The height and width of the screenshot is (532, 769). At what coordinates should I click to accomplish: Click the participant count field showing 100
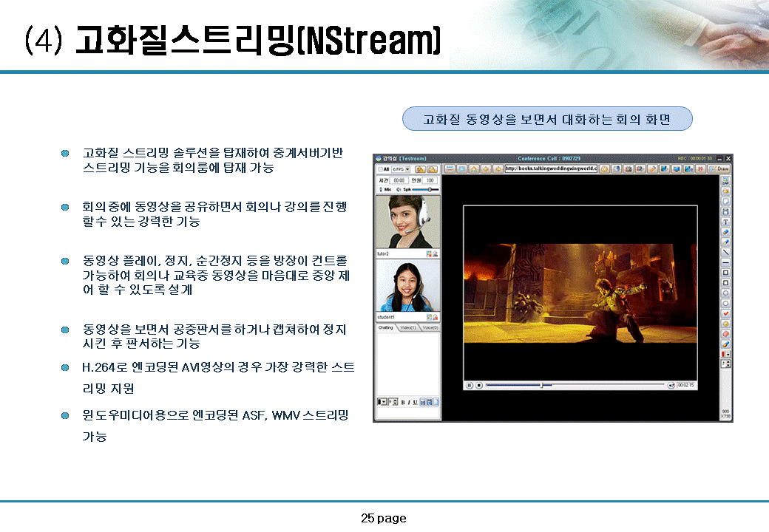click(430, 181)
